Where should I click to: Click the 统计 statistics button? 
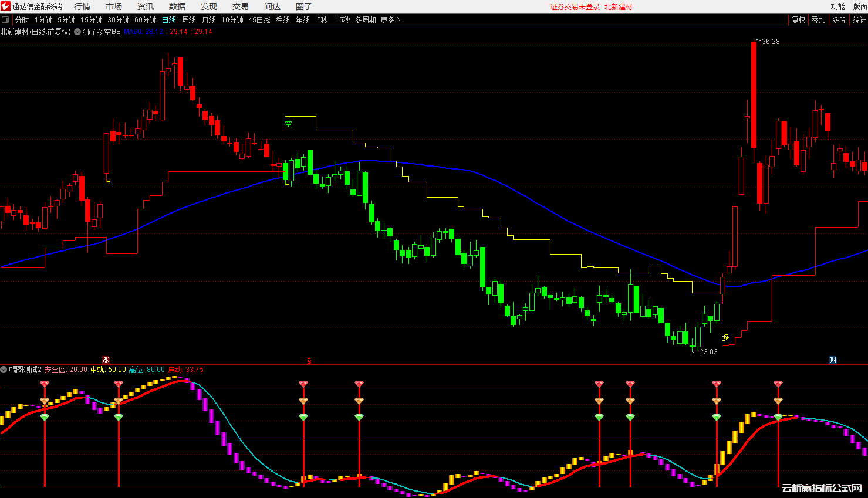[859, 20]
